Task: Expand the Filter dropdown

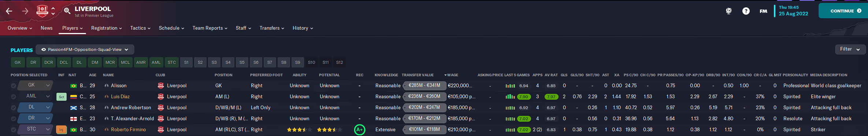Action: [850, 49]
